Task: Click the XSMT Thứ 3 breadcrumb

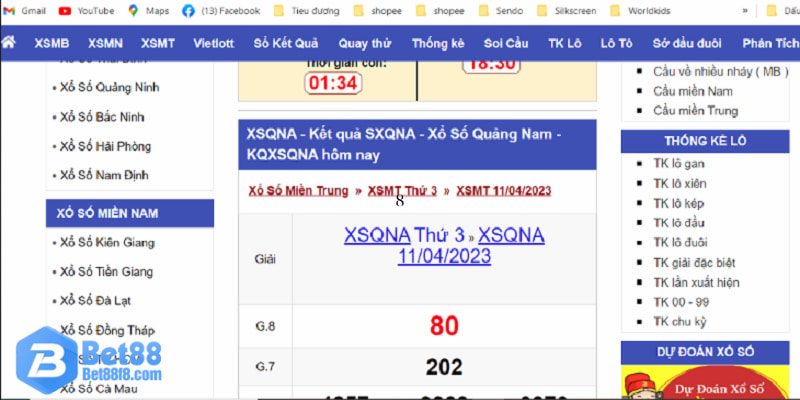Action: coord(403,191)
